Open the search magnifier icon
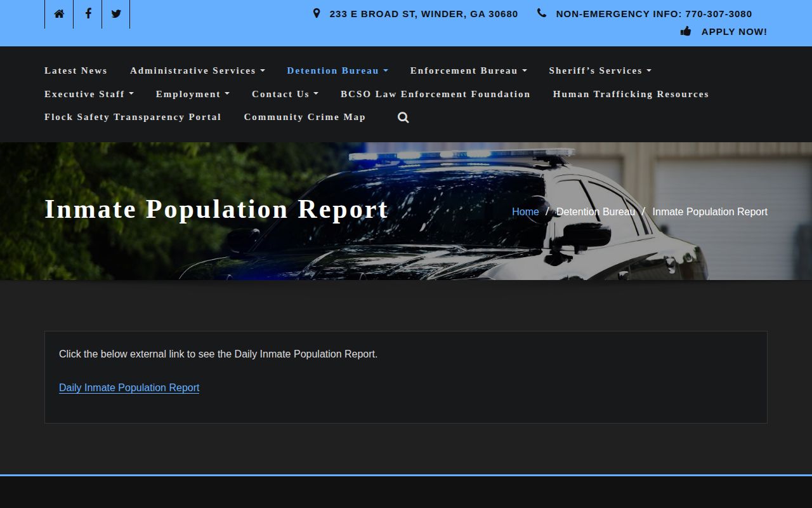Viewport: 812px width, 508px height. click(x=403, y=117)
